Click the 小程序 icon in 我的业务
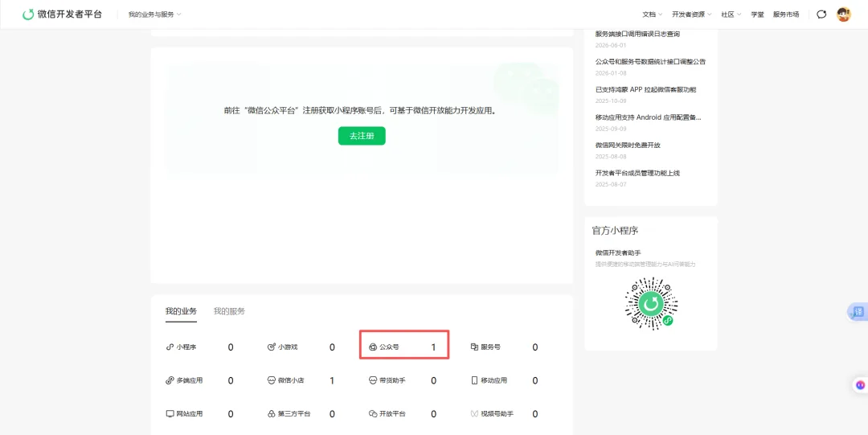This screenshot has height=435, width=868. (x=170, y=347)
